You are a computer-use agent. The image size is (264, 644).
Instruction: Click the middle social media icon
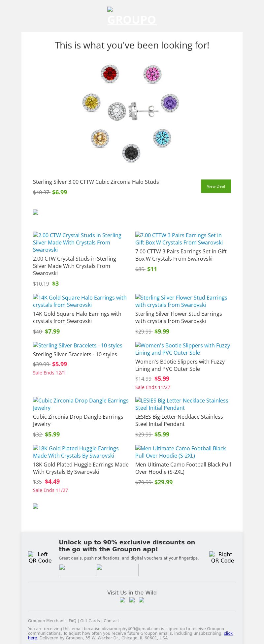click(132, 600)
